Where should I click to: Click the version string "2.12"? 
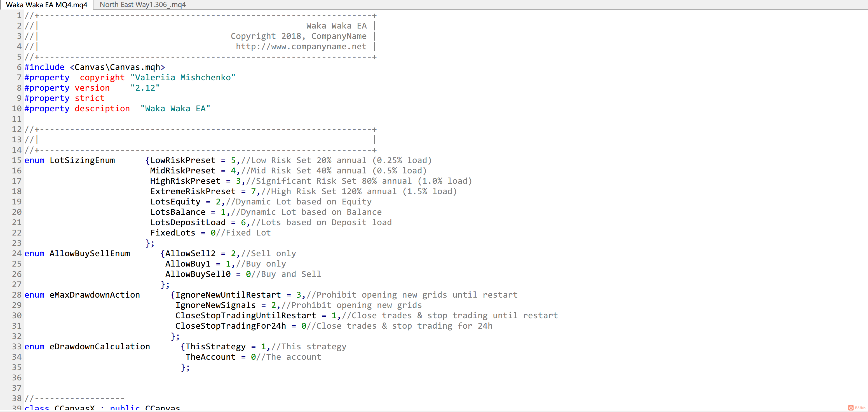point(145,88)
